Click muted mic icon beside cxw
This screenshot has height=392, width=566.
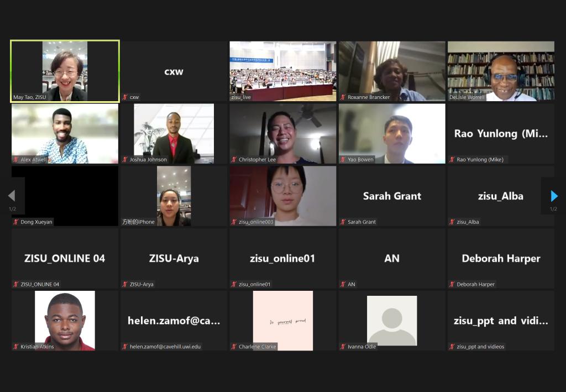pos(125,97)
